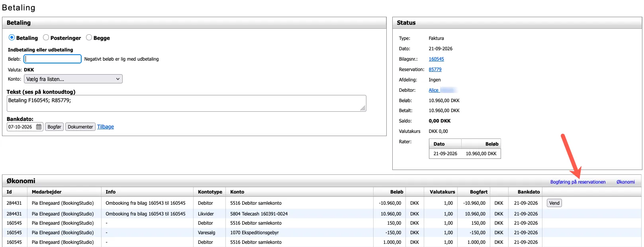Screen dimensions: 644x247
Task: Click the Vend button in Økonomi table
Action: (x=554, y=203)
